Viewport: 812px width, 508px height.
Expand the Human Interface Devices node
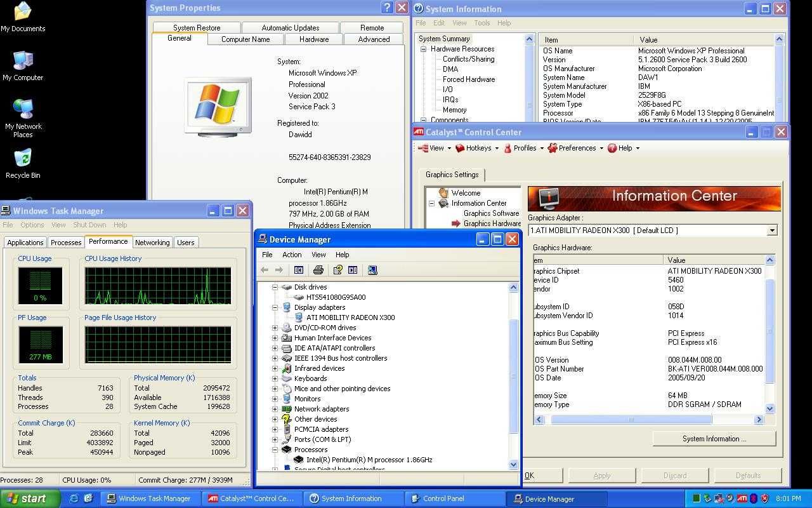275,338
